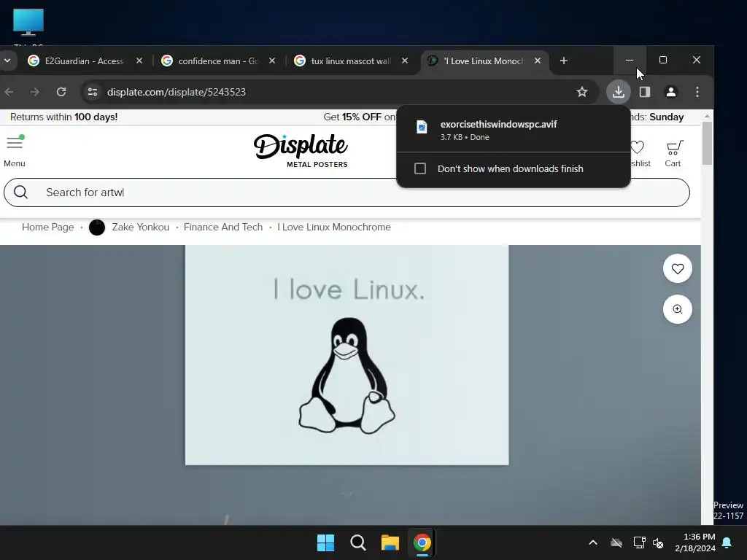Open a new Chrome tab

pyautogui.click(x=564, y=61)
